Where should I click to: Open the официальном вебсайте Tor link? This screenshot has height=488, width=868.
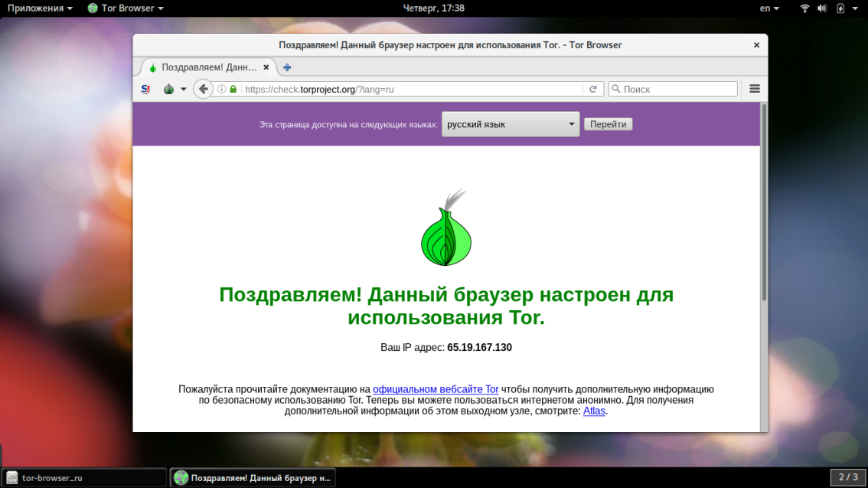point(436,389)
